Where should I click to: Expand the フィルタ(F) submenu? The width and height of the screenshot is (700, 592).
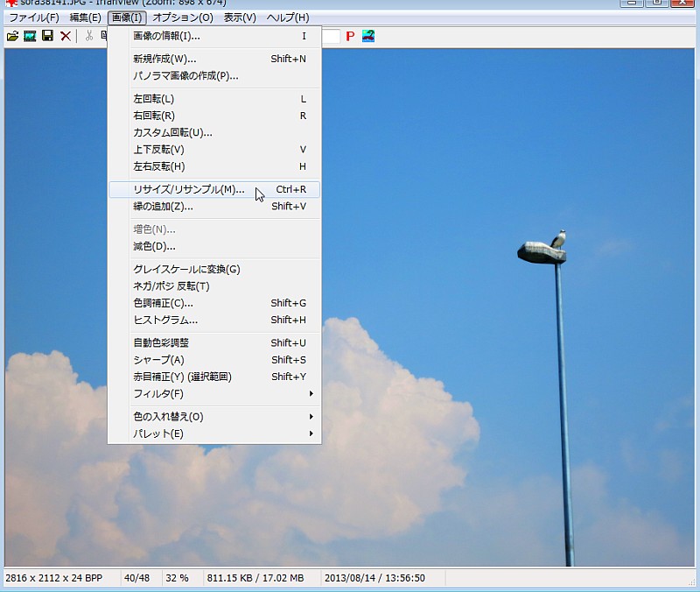pos(214,394)
